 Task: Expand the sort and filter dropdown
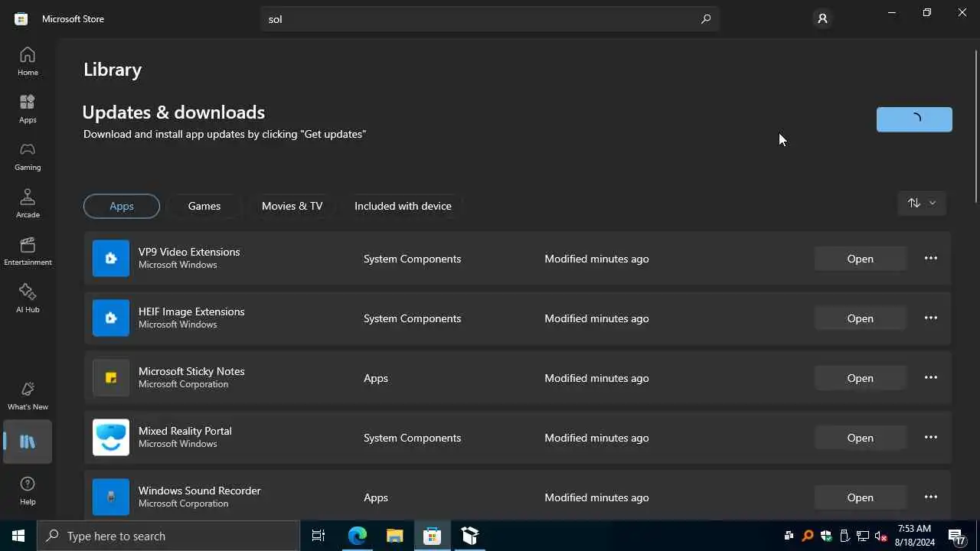point(922,203)
